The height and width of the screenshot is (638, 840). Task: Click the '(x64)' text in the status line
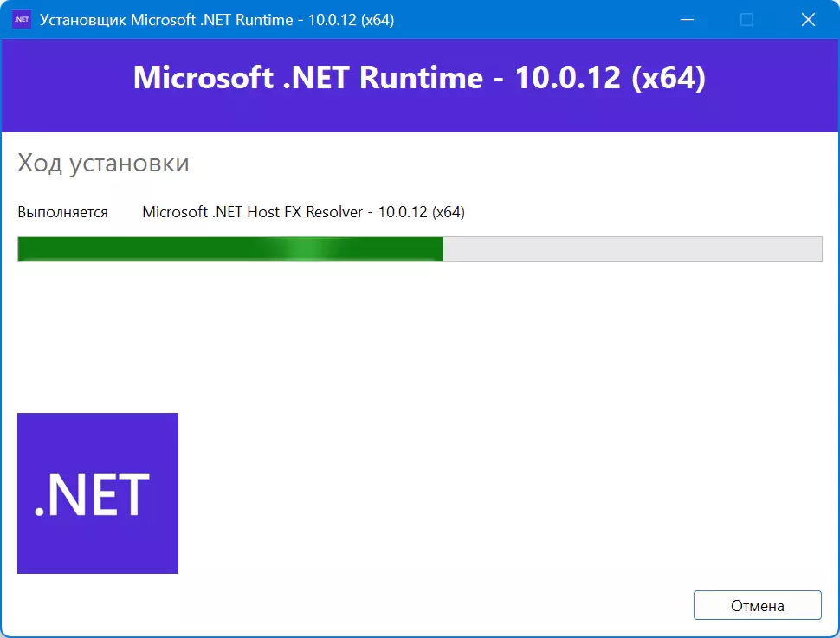click(x=449, y=212)
